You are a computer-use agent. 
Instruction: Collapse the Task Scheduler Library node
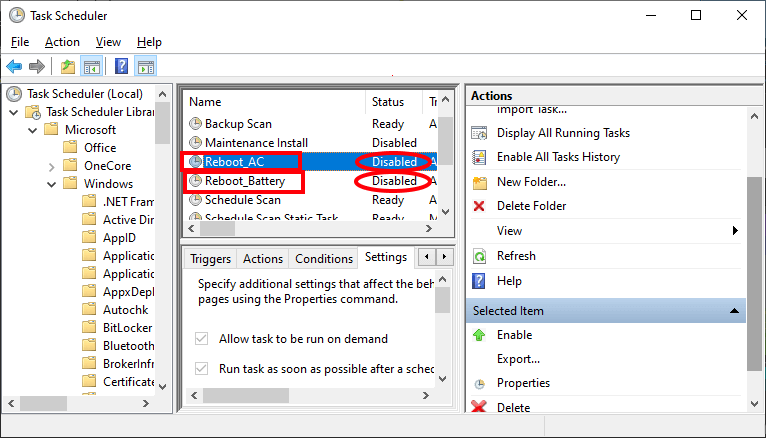pyautogui.click(x=14, y=112)
